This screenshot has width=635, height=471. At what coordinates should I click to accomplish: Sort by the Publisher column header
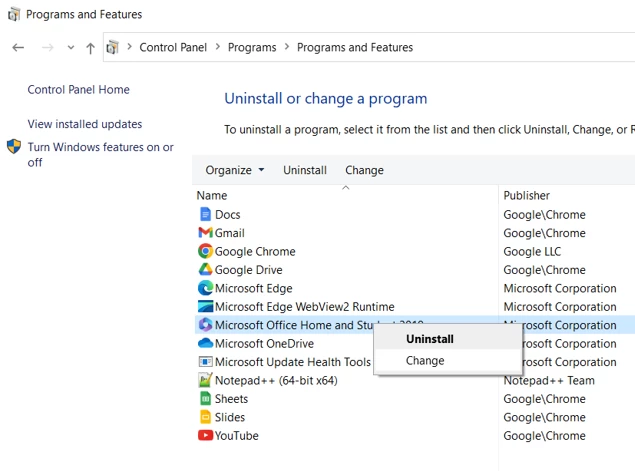point(526,196)
